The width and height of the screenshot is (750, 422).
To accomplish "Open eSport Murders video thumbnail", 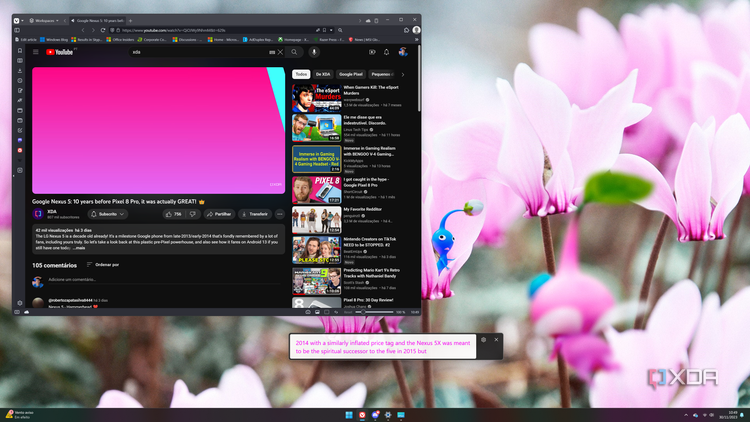I will coord(317,98).
